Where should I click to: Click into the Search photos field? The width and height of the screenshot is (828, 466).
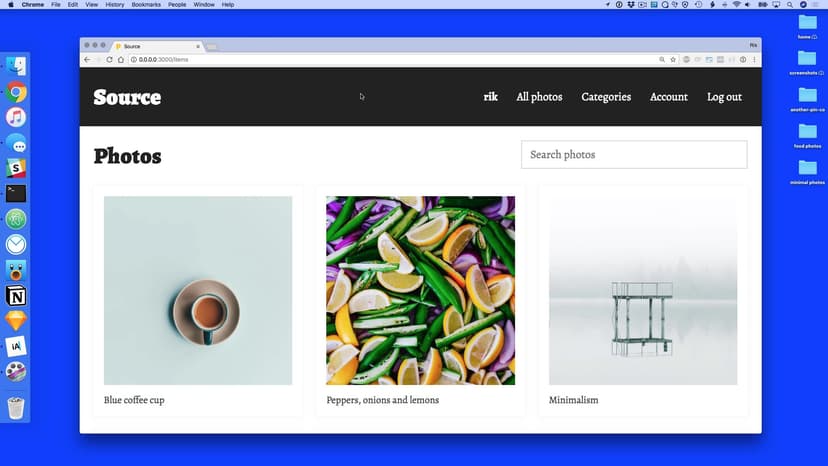634,155
